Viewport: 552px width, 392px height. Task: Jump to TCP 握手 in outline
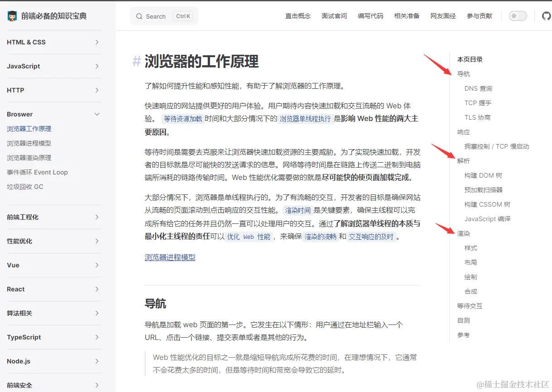[478, 103]
